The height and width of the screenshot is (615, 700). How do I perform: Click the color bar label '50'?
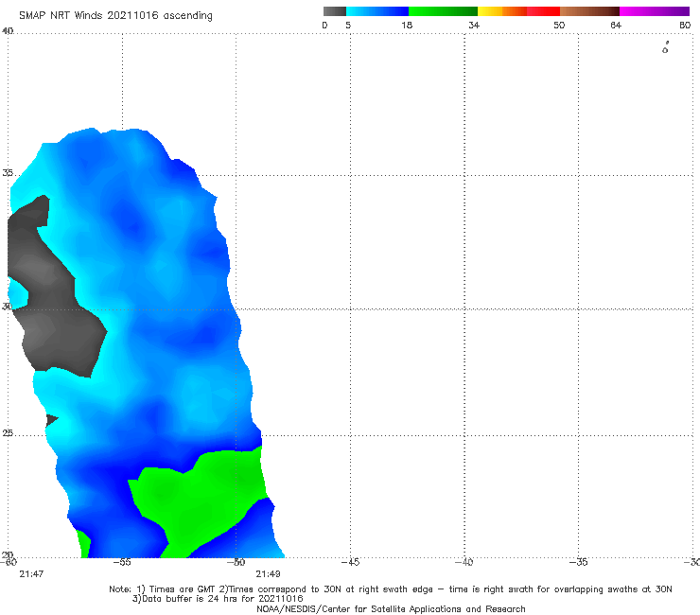tap(559, 25)
